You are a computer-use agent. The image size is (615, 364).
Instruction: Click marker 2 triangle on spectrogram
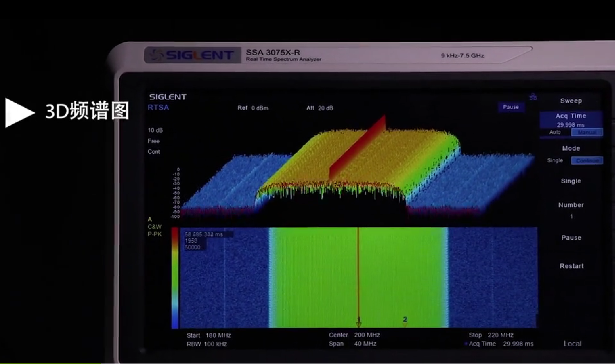(405, 324)
